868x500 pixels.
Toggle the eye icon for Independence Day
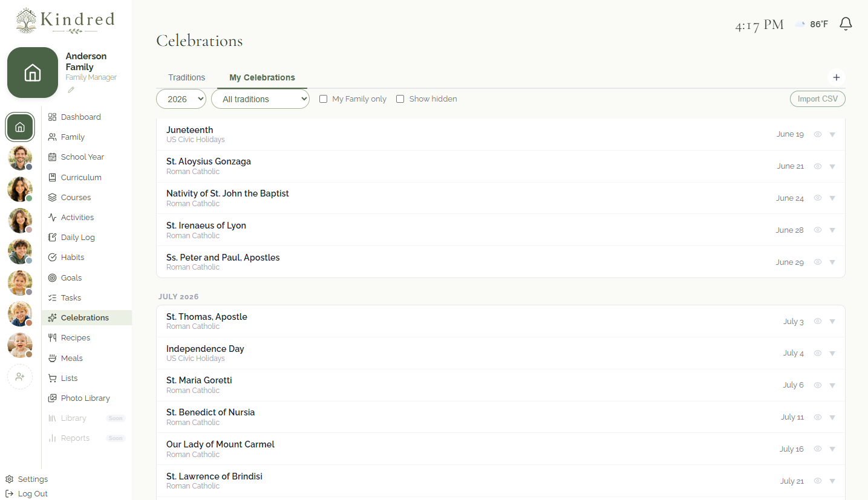pyautogui.click(x=818, y=352)
